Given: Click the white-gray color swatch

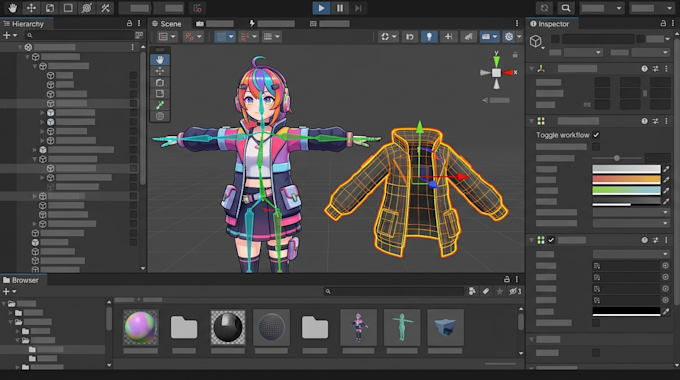Looking at the screenshot, I should (626, 169).
